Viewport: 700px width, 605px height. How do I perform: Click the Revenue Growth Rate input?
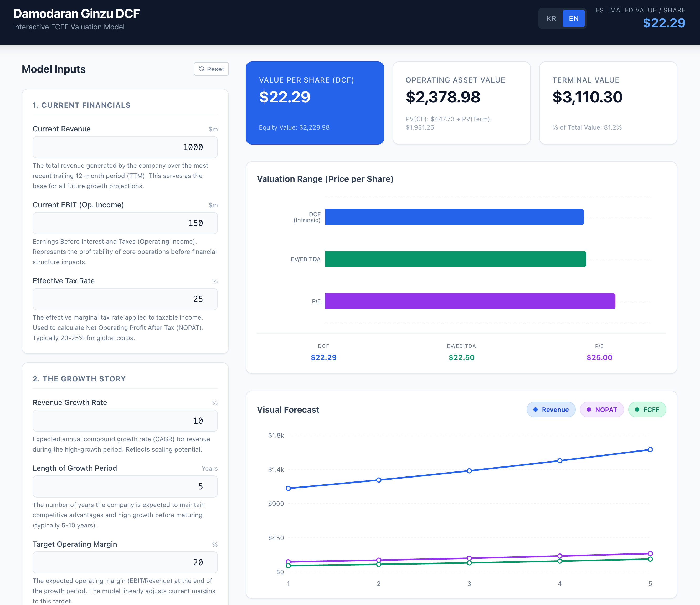tap(125, 421)
